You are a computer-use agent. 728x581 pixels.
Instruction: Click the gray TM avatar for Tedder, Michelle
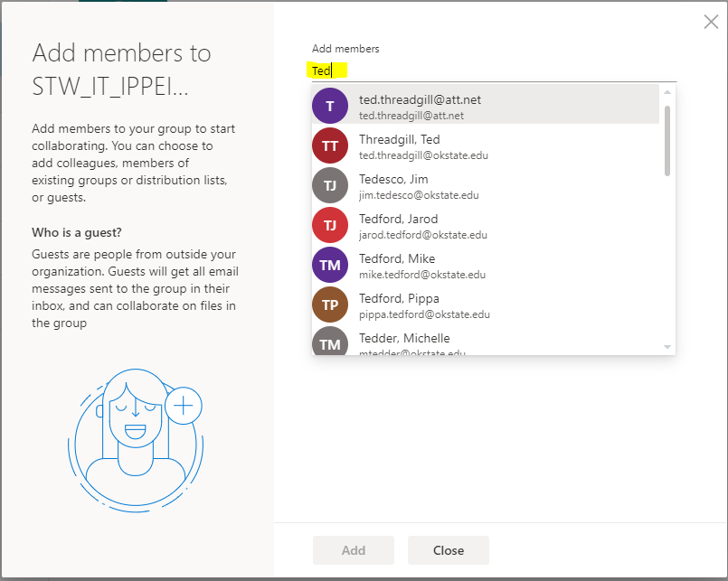(330, 342)
